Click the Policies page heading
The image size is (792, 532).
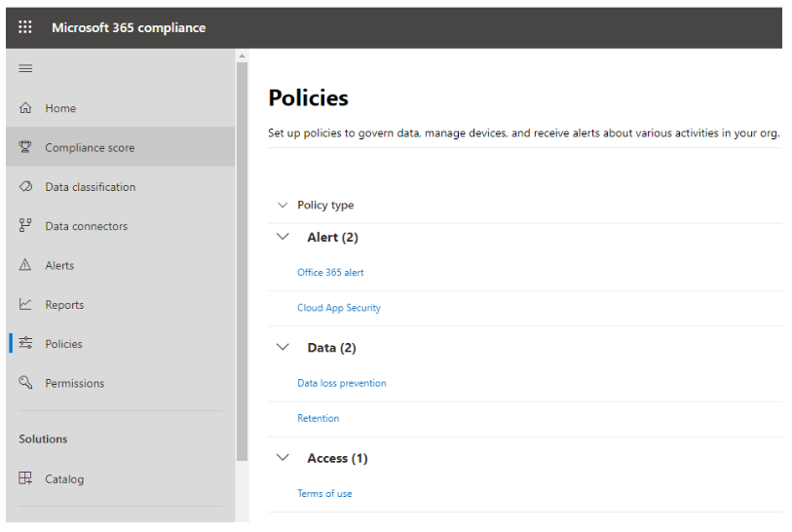pos(308,97)
